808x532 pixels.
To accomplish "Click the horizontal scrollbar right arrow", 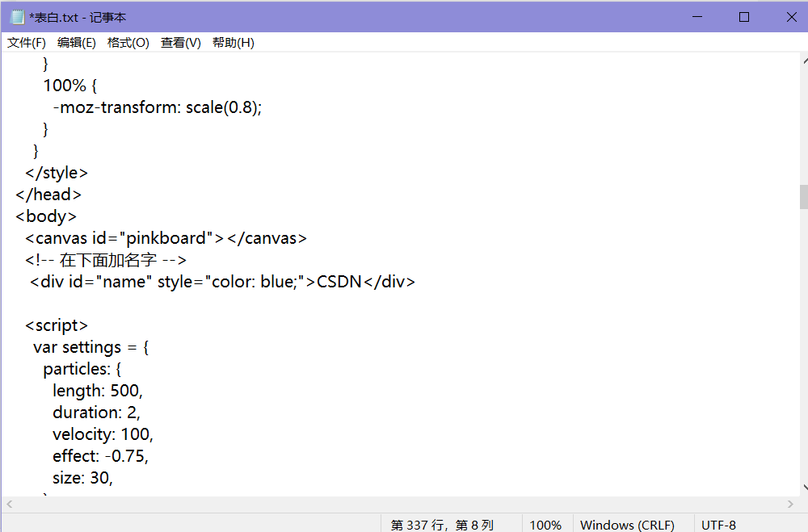I will point(790,504).
